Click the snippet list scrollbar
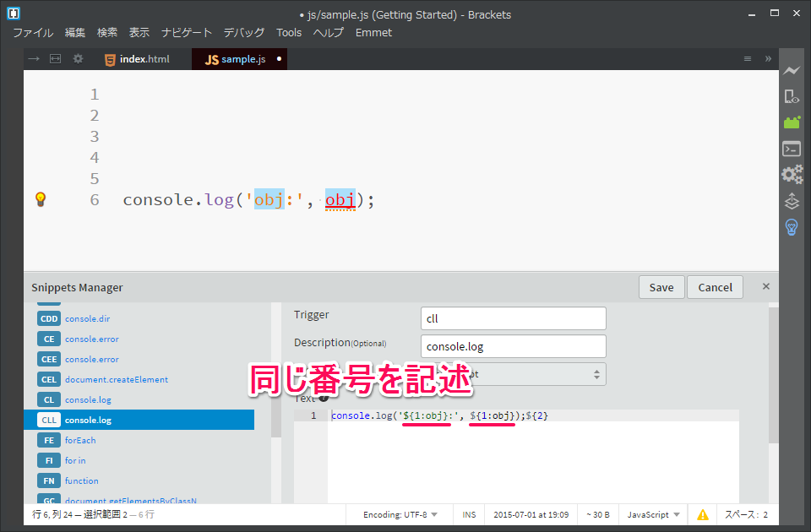Viewport: 811px width, 532px height. [x=276, y=370]
